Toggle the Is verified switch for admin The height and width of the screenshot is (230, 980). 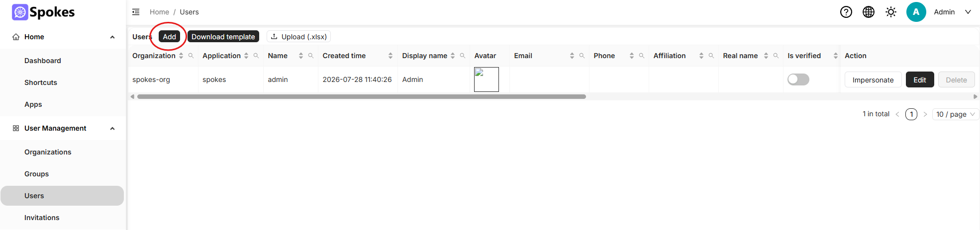[x=798, y=79]
